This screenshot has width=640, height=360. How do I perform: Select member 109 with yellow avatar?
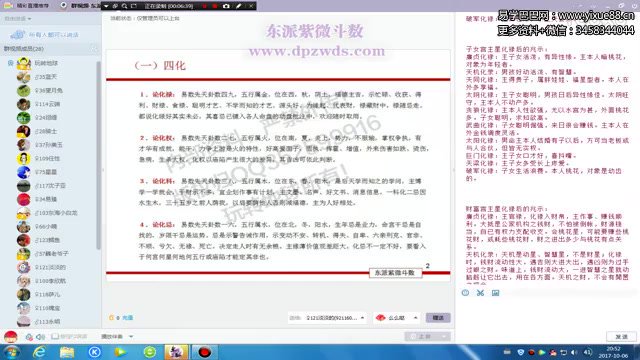pyautogui.click(x=49, y=158)
